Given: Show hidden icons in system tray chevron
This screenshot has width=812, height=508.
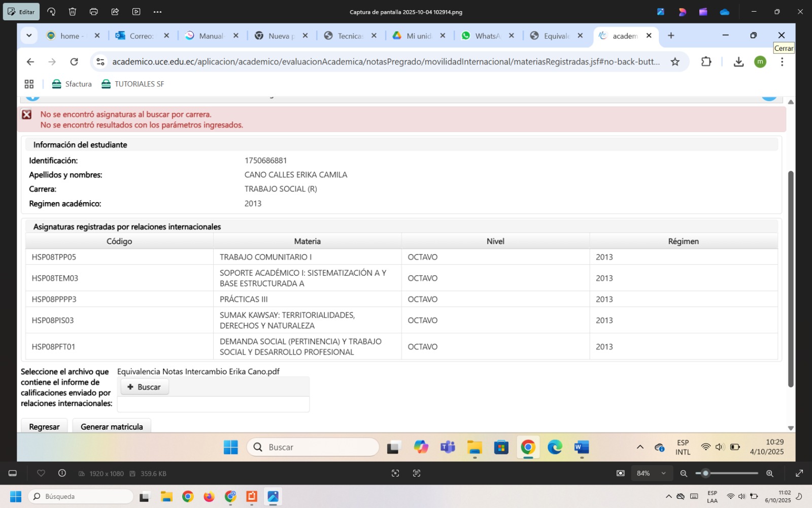Looking at the screenshot, I should pos(668,496).
